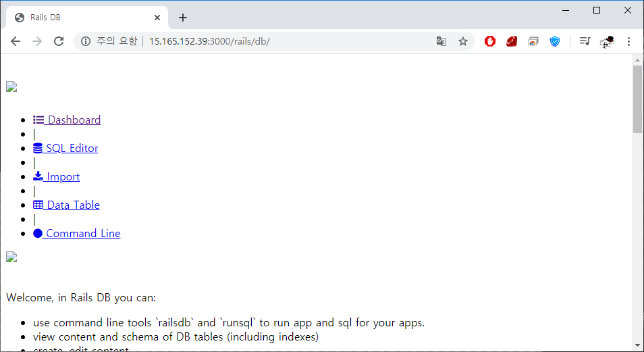Viewport: 644px width, 352px height.
Task: Click the '주의 요함' security warning text
Action: (x=117, y=41)
